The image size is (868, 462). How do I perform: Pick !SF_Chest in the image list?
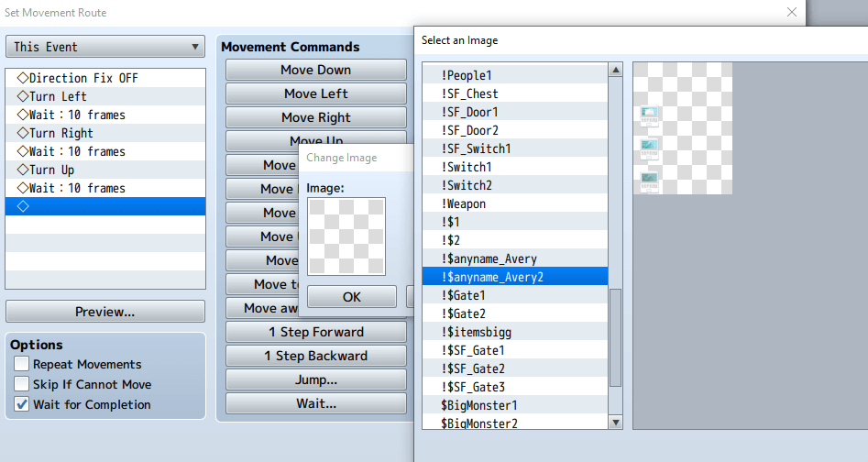click(x=469, y=93)
